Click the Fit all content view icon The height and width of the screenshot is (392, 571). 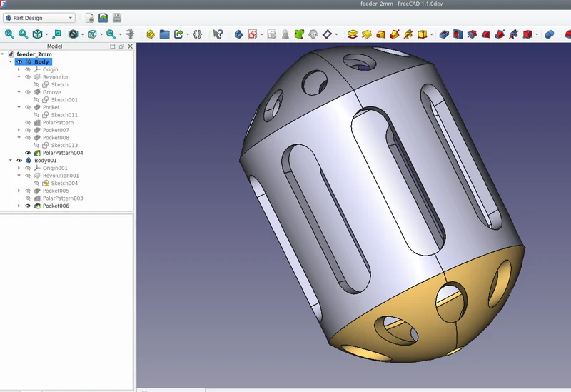[9, 34]
